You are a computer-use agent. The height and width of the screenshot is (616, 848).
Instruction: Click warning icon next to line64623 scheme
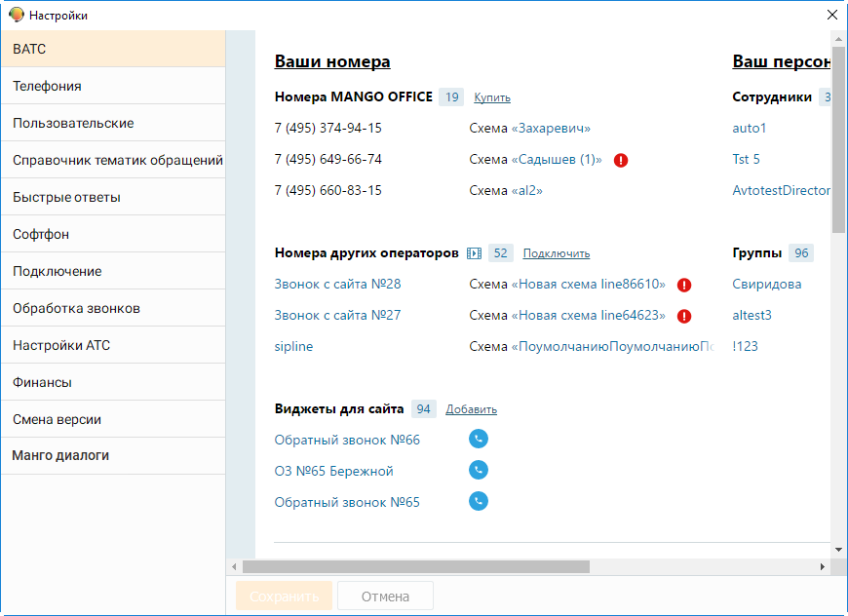(684, 316)
